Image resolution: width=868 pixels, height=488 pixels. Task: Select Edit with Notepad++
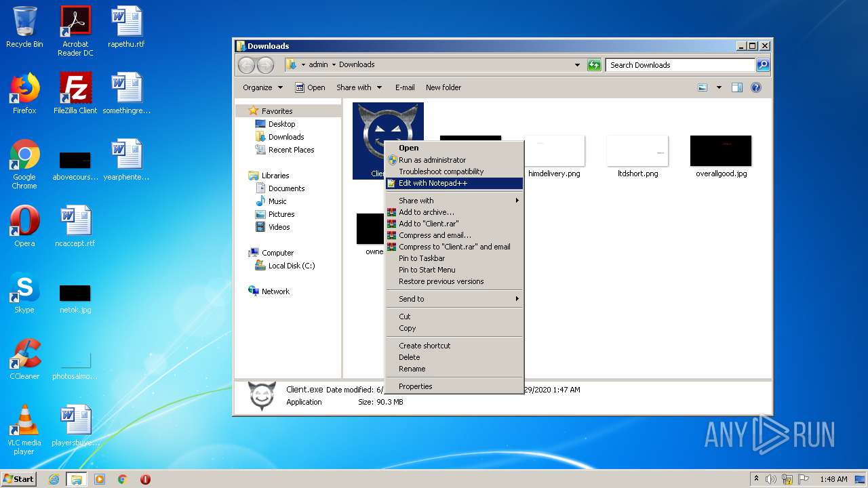point(454,183)
